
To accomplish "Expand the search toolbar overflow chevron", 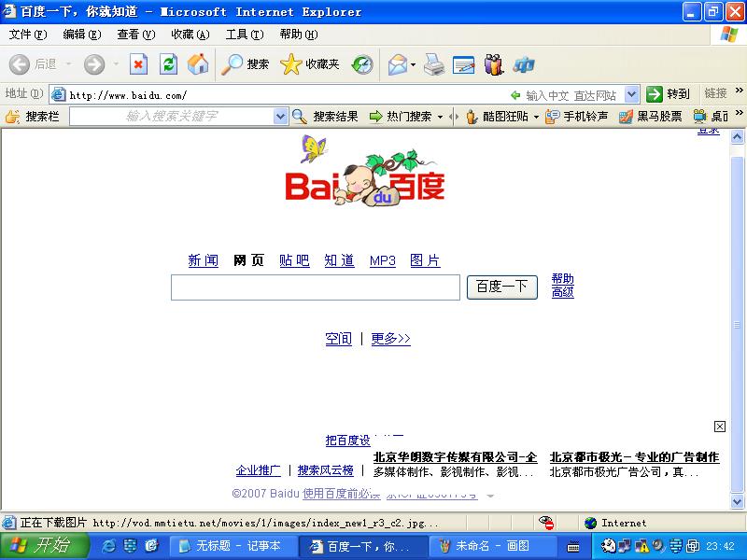I will tap(739, 113).
